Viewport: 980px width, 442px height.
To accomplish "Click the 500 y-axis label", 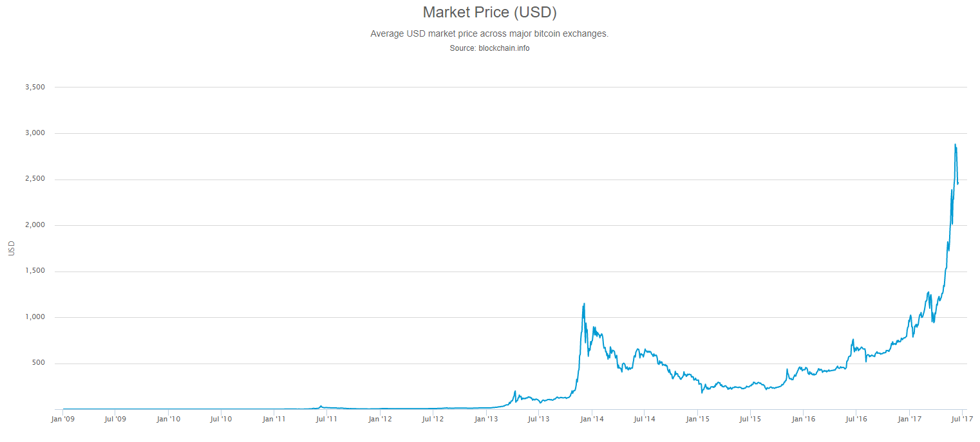I will click(x=38, y=363).
